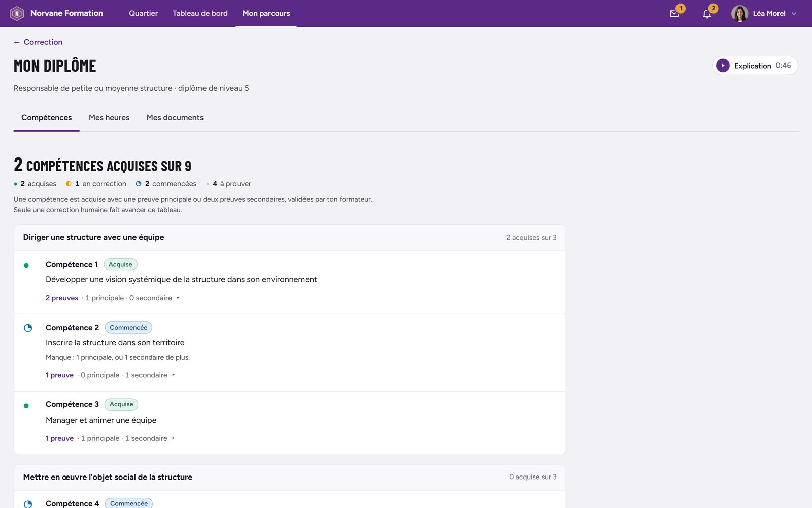Go back via the Correction link
Screen dimensions: 812x508
pyautogui.click(x=38, y=42)
